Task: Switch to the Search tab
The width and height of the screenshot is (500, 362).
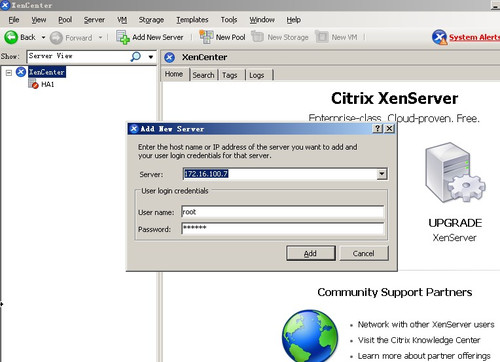Action: [203, 75]
